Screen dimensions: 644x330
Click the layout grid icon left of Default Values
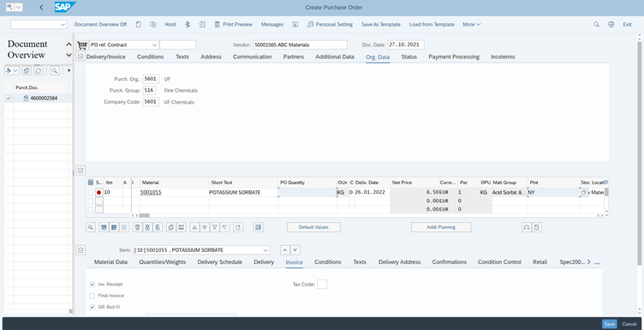pyautogui.click(x=258, y=227)
